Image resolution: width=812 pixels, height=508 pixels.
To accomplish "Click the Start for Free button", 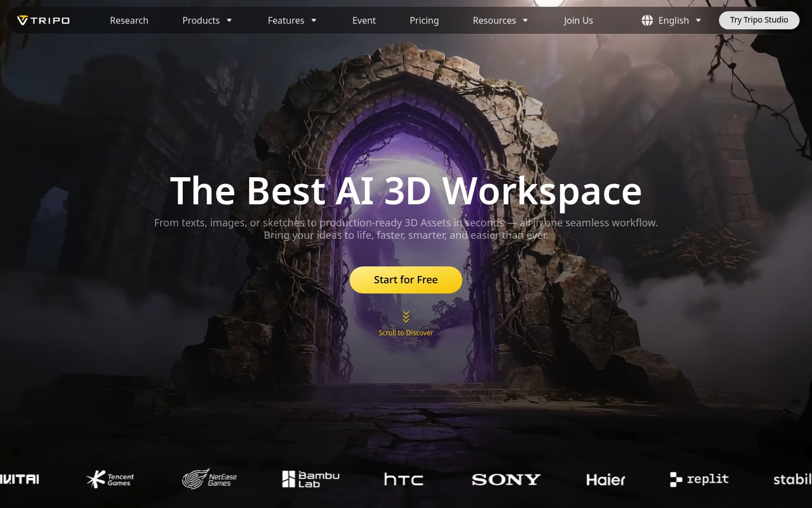I will click(406, 280).
